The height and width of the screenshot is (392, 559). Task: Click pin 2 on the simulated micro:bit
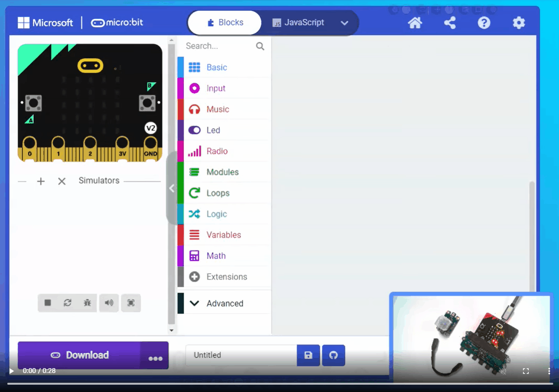click(90, 148)
